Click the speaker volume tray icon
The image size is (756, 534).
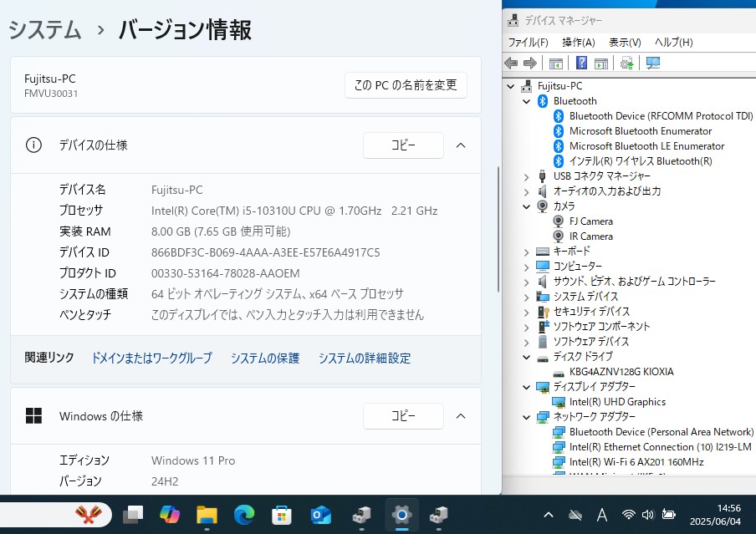tap(648, 515)
